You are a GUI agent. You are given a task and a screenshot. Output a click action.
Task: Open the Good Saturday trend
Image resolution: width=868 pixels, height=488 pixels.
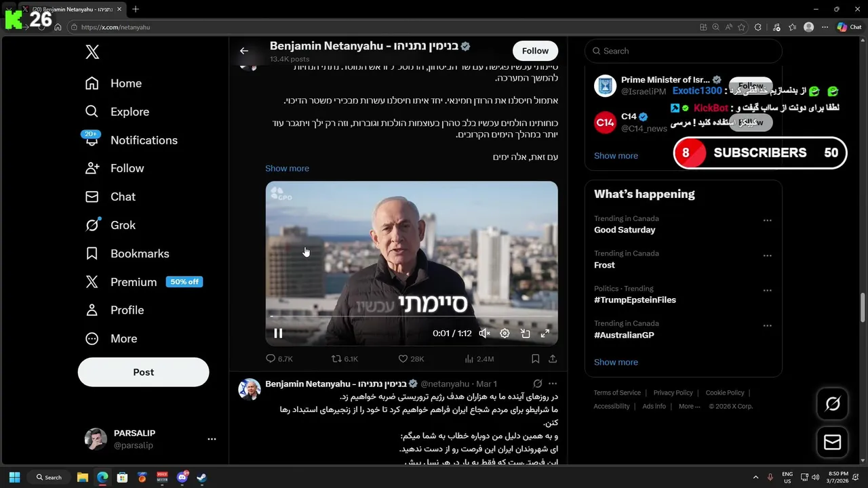point(625,230)
